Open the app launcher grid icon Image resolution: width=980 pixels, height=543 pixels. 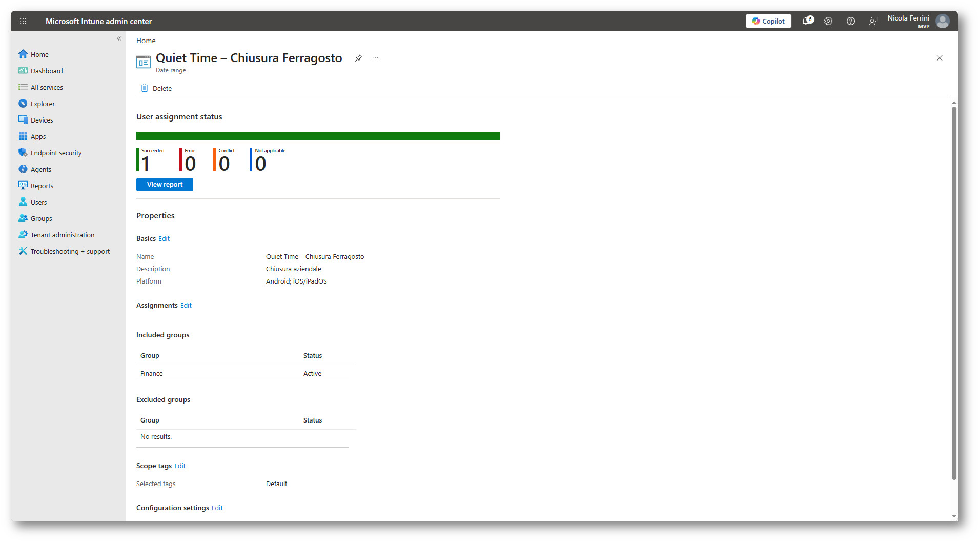23,21
